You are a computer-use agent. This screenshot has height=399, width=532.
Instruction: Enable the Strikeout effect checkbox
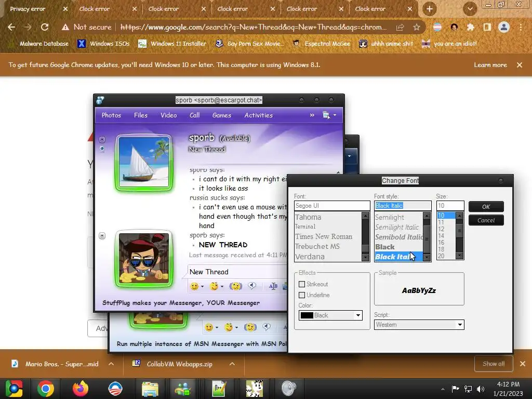click(x=302, y=284)
